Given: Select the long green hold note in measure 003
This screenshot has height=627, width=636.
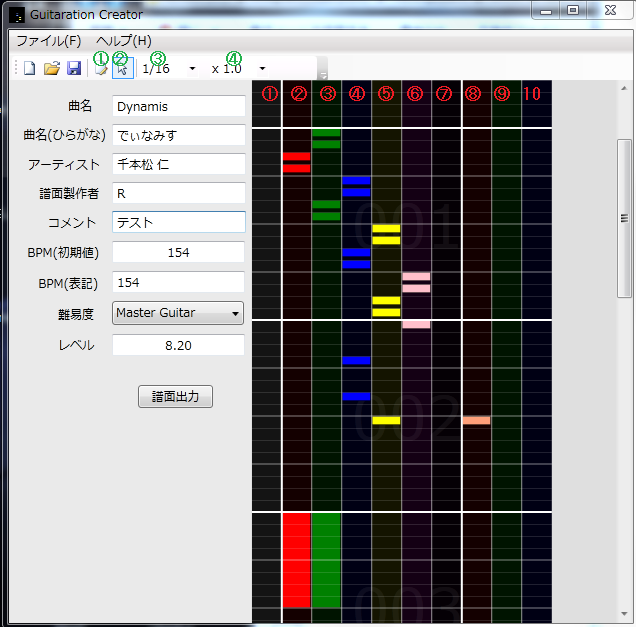Looking at the screenshot, I should [326, 560].
